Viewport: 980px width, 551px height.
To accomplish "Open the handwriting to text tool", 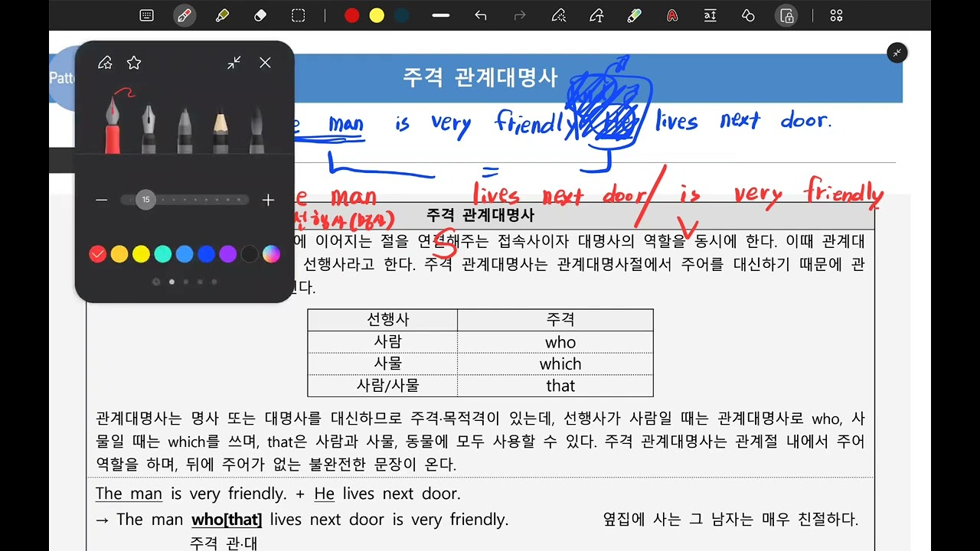I will pyautogui.click(x=596, y=15).
